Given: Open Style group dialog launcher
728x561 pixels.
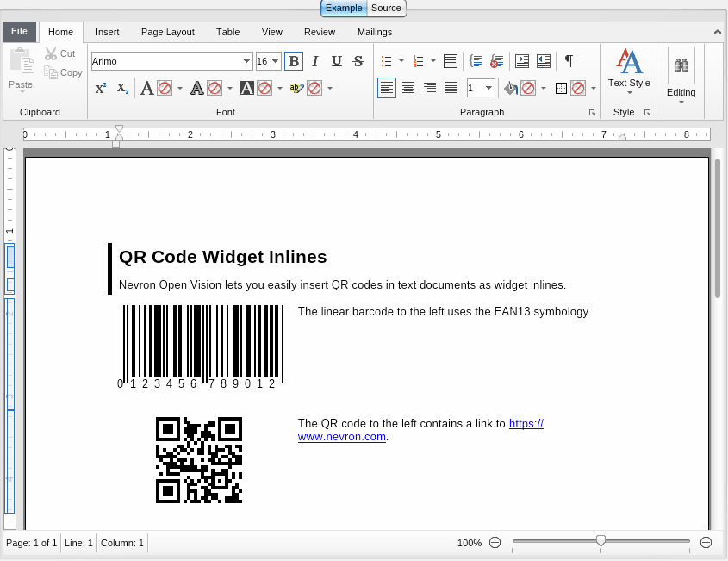Looking at the screenshot, I should (647, 112).
